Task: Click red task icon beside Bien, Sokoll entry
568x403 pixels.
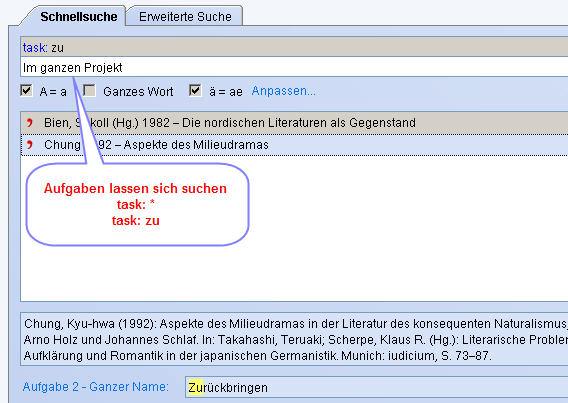Action: (x=30, y=123)
